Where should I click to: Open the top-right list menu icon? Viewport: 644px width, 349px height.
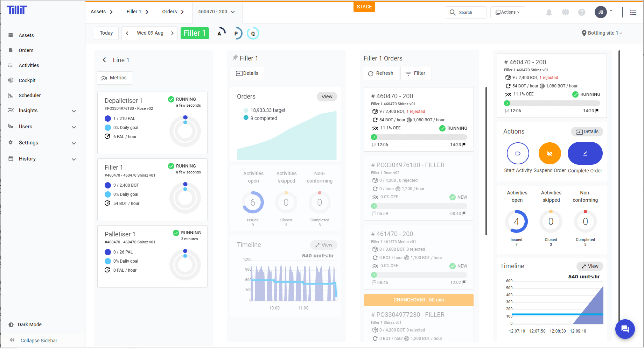click(x=633, y=12)
